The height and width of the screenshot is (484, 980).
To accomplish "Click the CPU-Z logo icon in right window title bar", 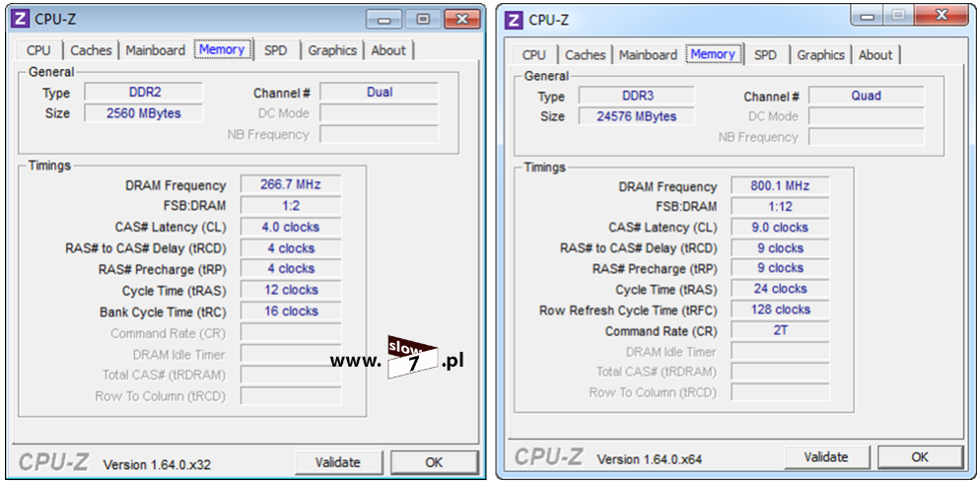I will pyautogui.click(x=515, y=20).
